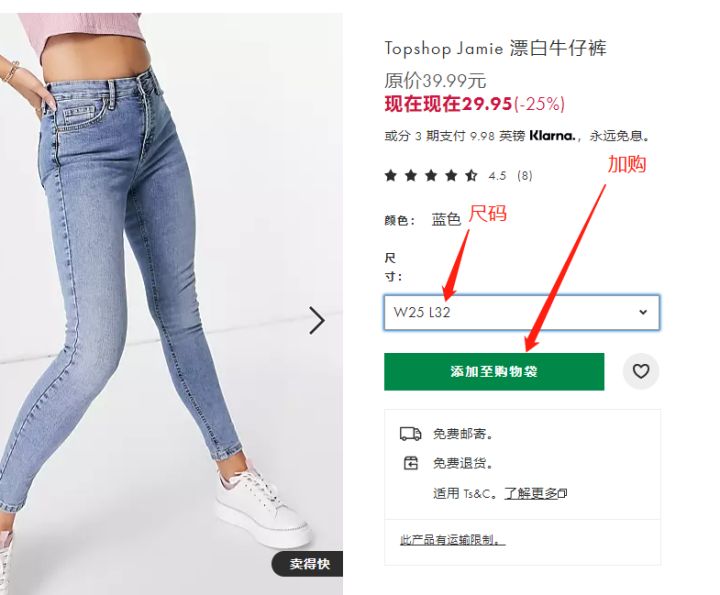
Task: Open the W25 L32 size dropdown
Action: tap(522, 312)
